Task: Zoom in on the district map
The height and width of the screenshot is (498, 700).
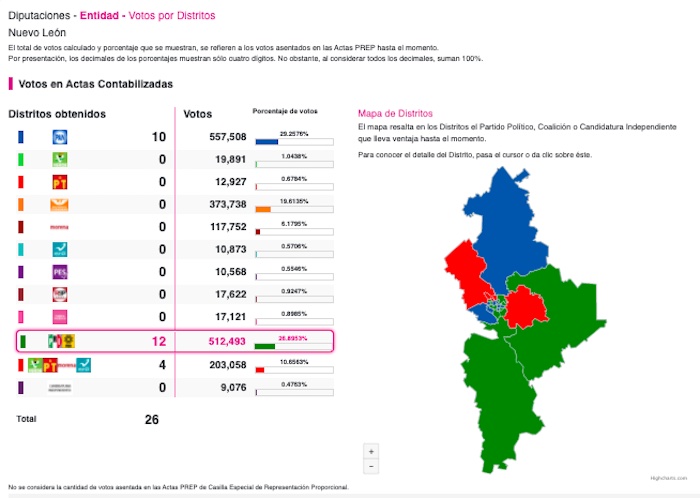Action: (x=372, y=450)
